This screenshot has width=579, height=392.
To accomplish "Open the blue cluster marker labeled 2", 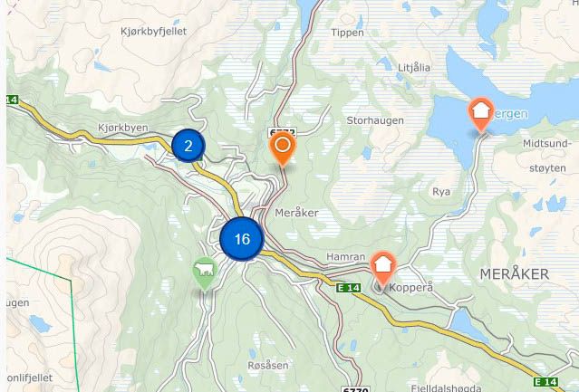I will click(188, 146).
